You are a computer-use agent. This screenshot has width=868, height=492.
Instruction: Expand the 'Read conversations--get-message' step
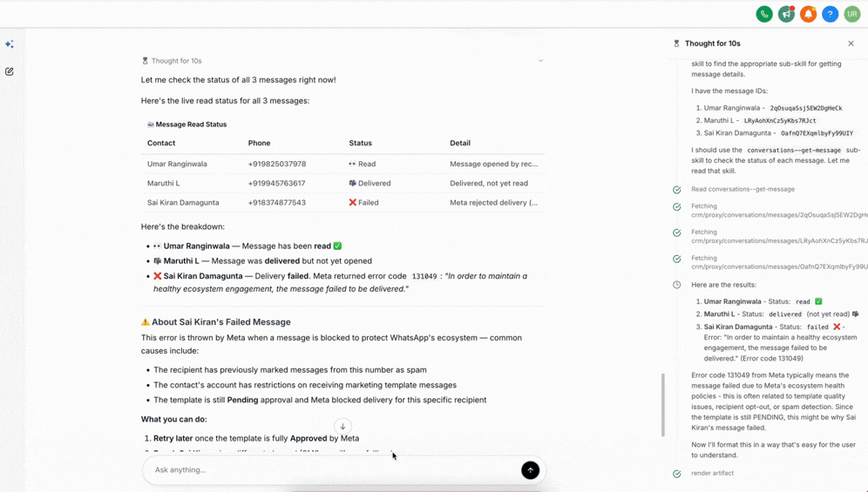point(743,189)
